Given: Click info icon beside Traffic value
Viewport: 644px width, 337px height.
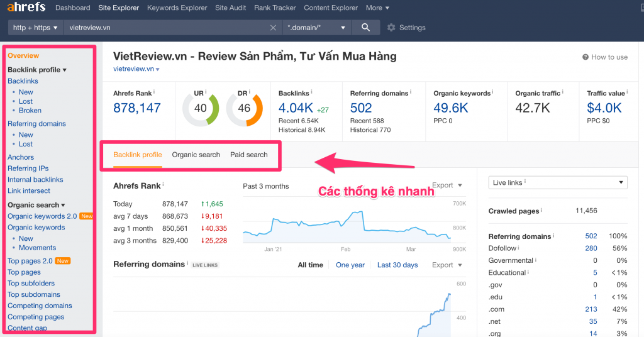Looking at the screenshot, I should click(x=627, y=92).
